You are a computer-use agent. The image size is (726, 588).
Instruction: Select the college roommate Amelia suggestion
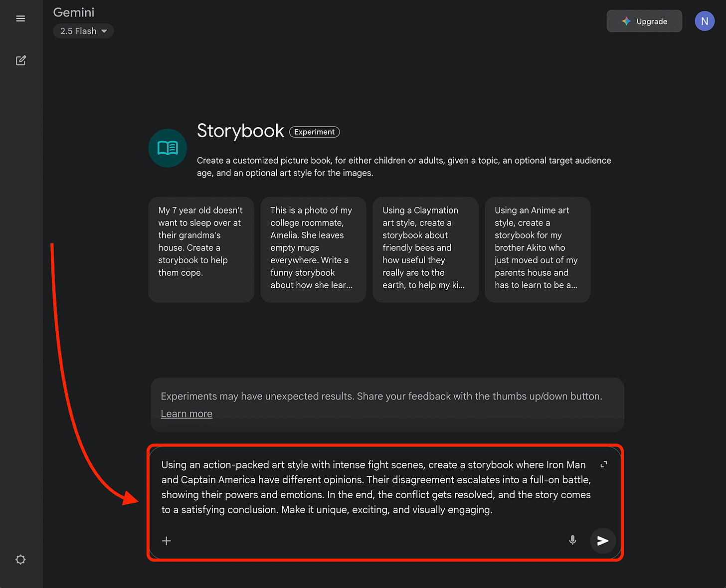pyautogui.click(x=314, y=250)
